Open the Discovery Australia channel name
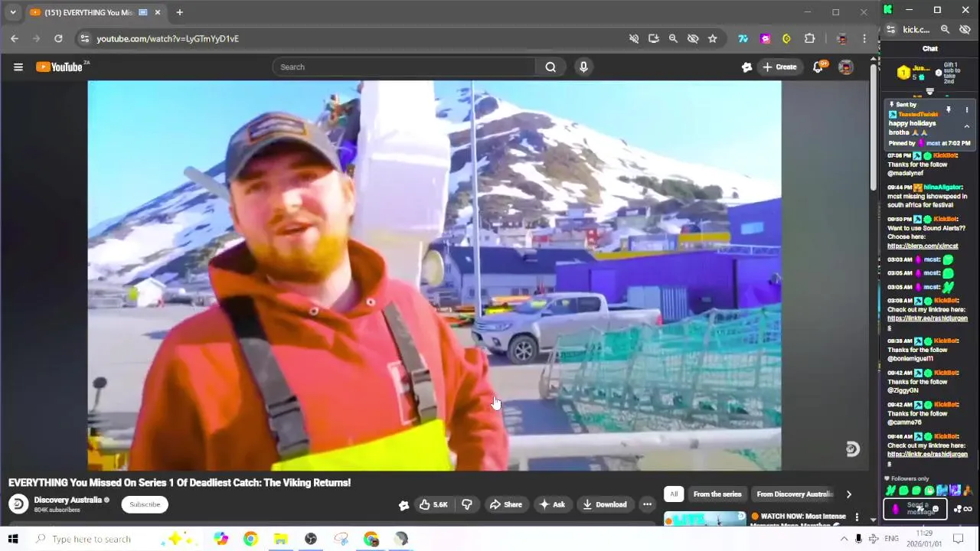This screenshot has width=980, height=551. point(67,500)
